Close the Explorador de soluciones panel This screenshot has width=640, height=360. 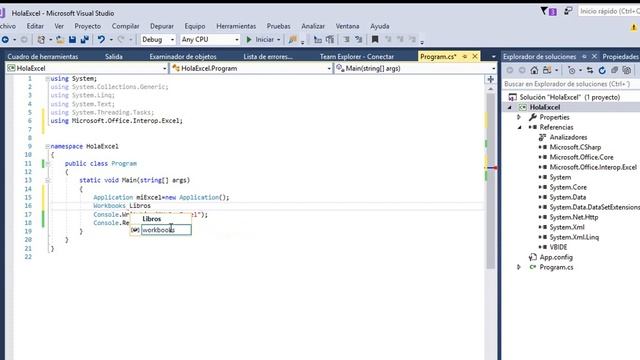[594, 56]
